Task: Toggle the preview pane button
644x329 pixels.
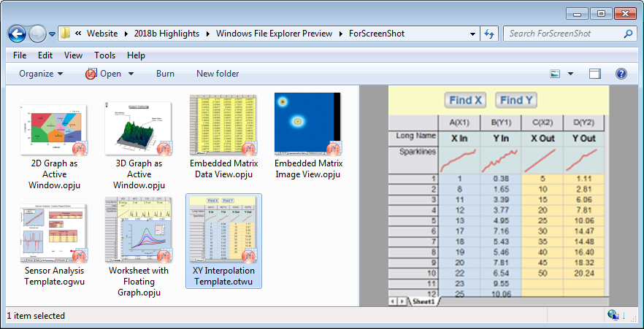Action: (595, 74)
